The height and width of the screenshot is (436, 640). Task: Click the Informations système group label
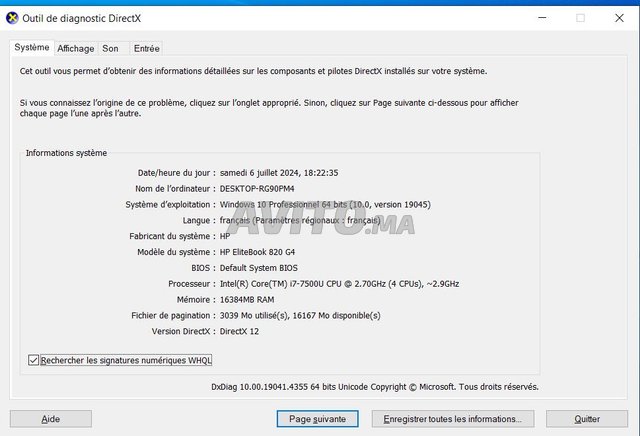[66, 153]
